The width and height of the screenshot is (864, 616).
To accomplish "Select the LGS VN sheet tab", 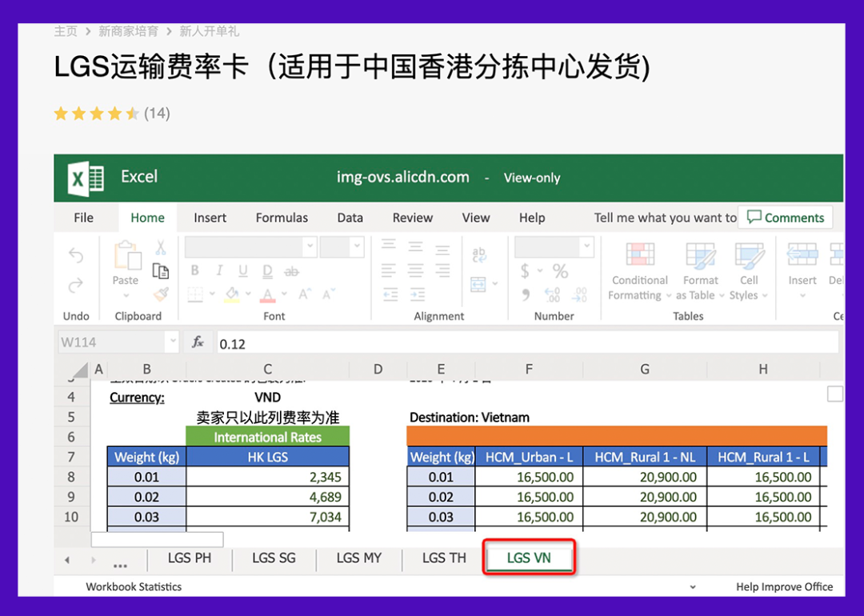I will click(x=529, y=558).
